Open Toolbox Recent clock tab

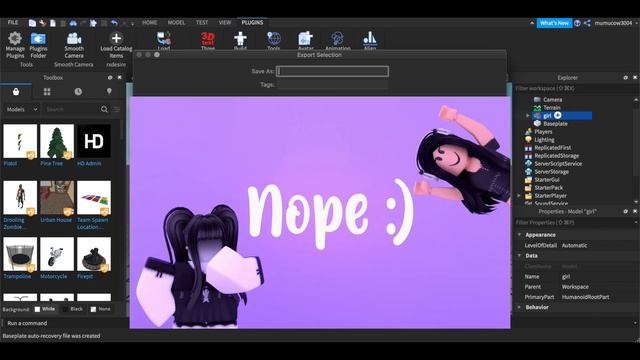(x=78, y=91)
